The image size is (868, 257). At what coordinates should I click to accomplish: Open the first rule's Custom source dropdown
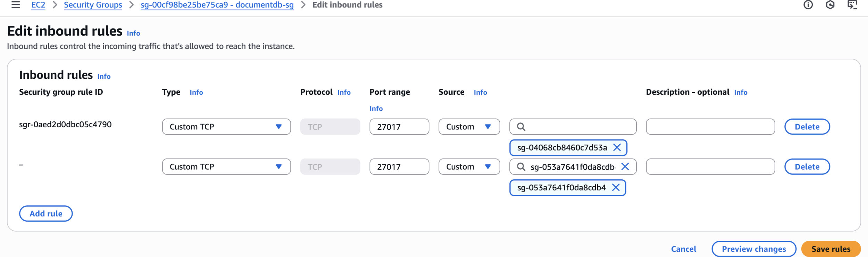click(469, 127)
